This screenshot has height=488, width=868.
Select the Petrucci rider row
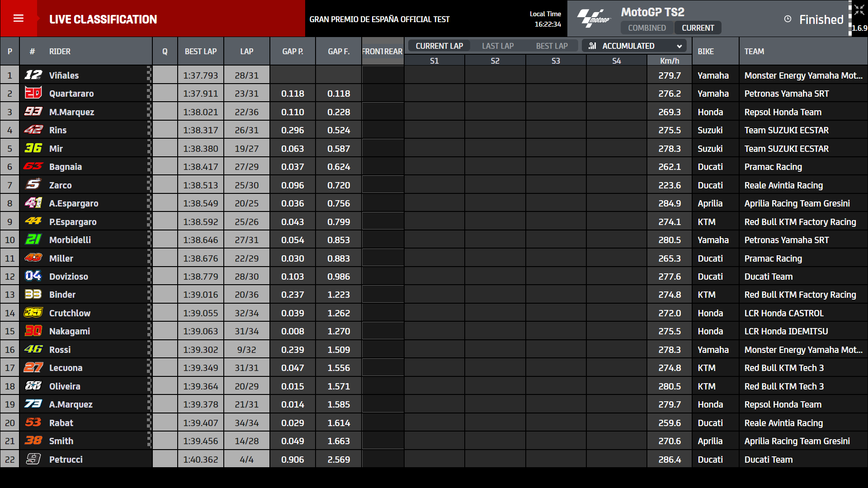coord(66,460)
